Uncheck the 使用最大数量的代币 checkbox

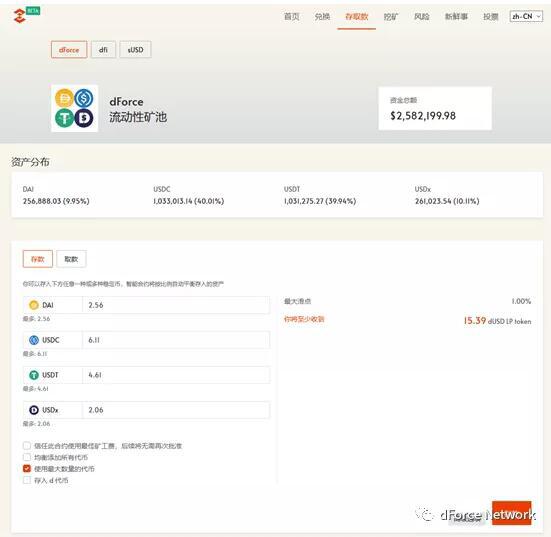(27, 468)
